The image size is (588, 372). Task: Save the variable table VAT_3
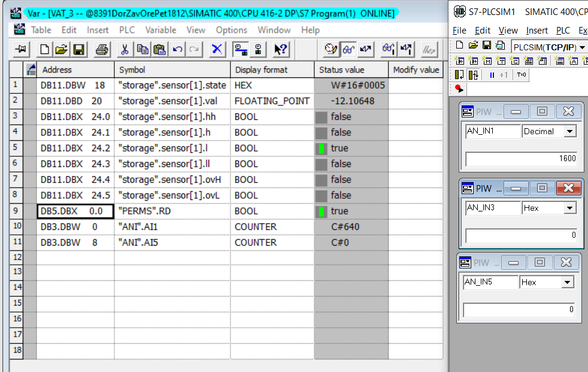click(79, 50)
